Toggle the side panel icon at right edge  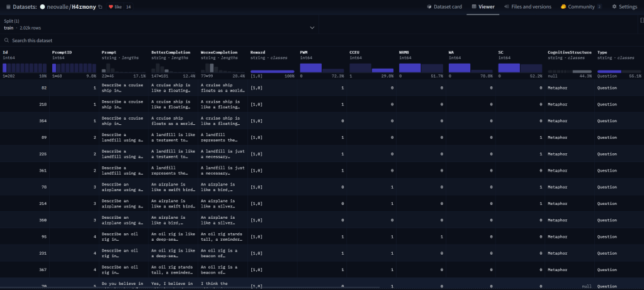(x=641, y=20)
